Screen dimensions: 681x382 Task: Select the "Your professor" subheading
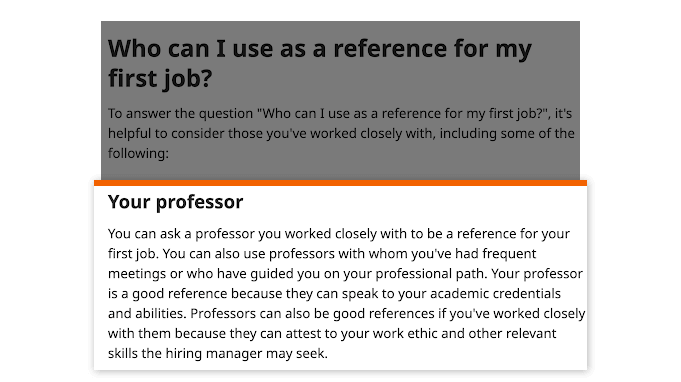tap(175, 202)
